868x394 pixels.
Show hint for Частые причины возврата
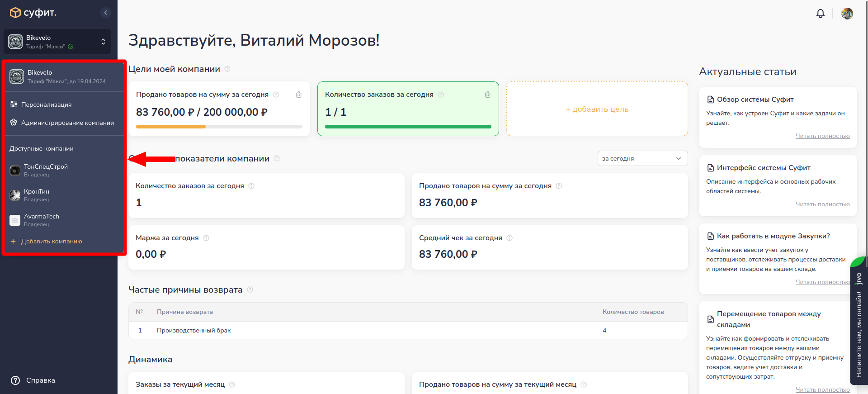250,290
